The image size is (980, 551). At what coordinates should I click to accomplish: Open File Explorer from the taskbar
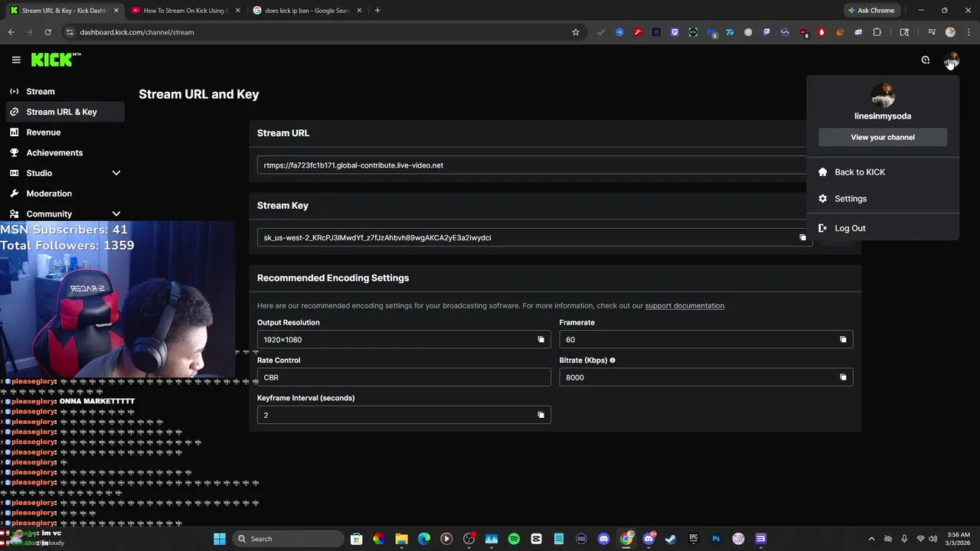pyautogui.click(x=401, y=539)
